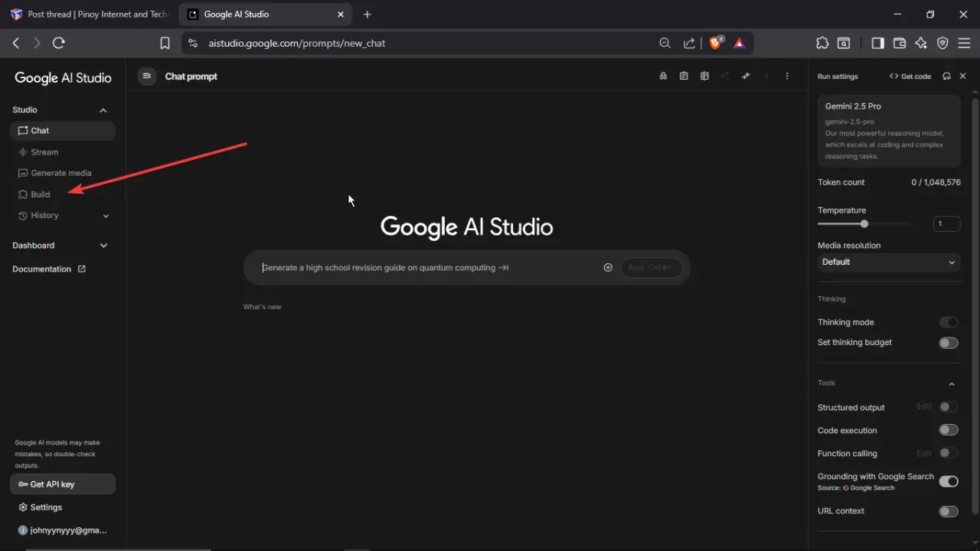980x551 pixels.
Task: Open the system instructions clipboard icon
Action: click(x=684, y=76)
